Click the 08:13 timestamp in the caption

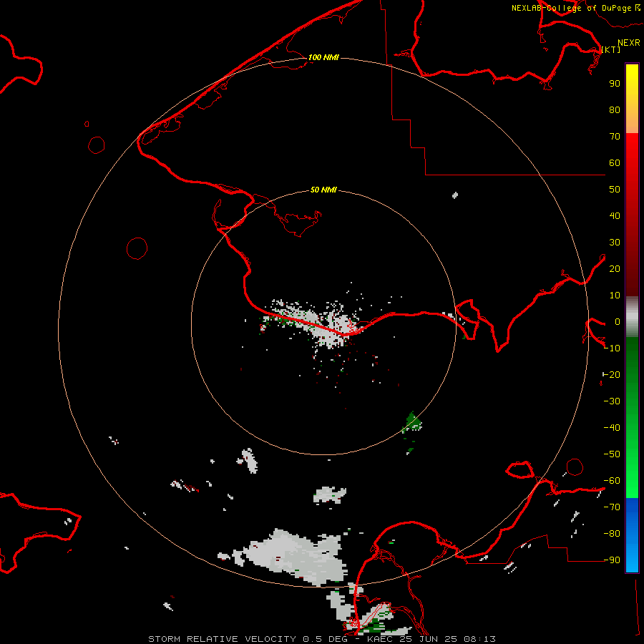pos(479,639)
